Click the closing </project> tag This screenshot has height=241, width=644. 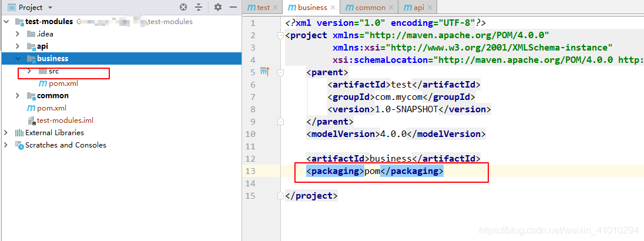(311, 195)
